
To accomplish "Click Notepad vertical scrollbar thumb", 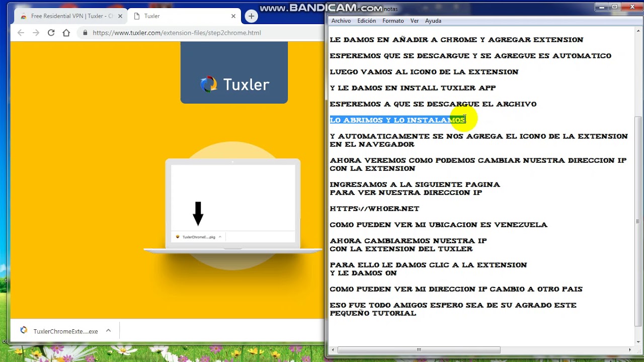I will (638, 221).
